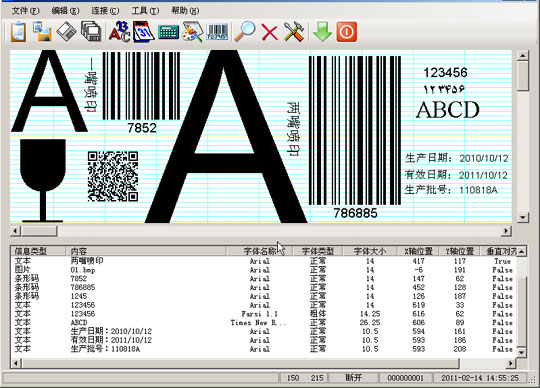This screenshot has width=540, height=388.
Task: Open the paint palette image tool
Action: click(x=192, y=32)
